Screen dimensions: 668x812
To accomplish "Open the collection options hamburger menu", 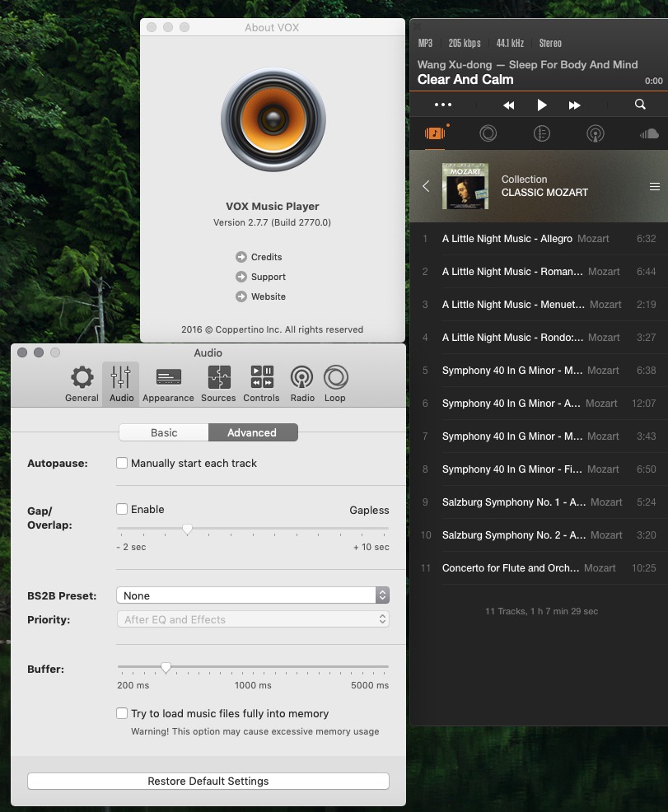I will pos(655,186).
